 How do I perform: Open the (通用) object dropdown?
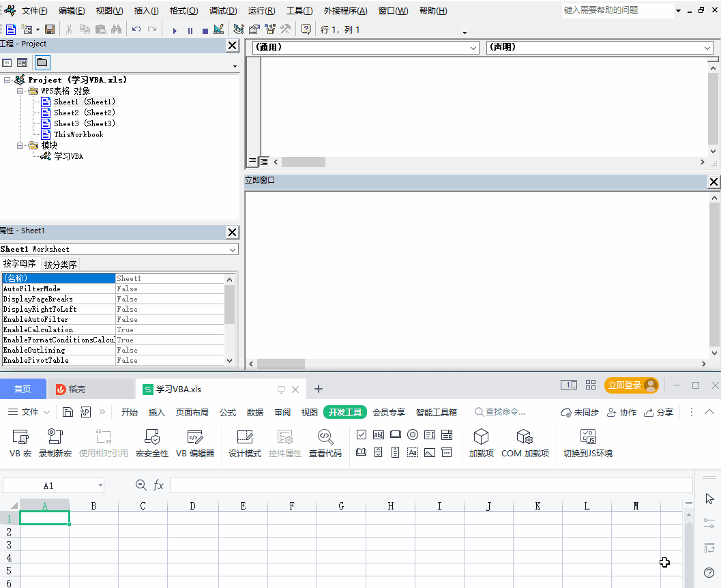pyautogui.click(x=473, y=48)
